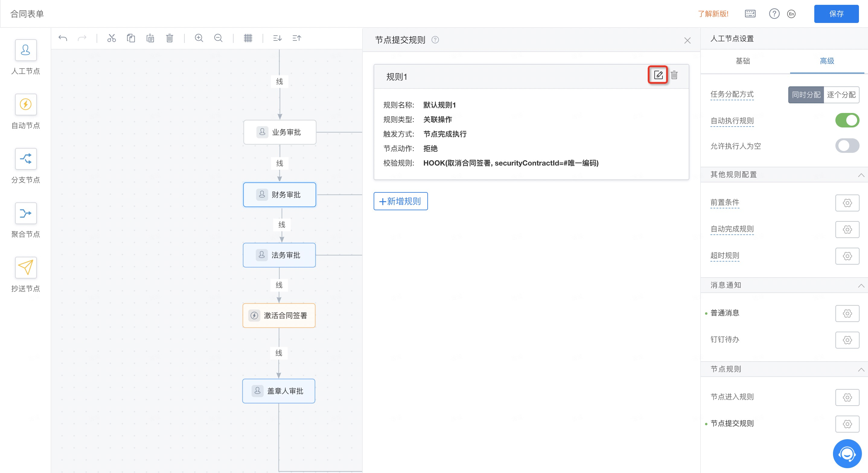Collapse the 其他规则配置 section
868x473 pixels.
pos(861,175)
